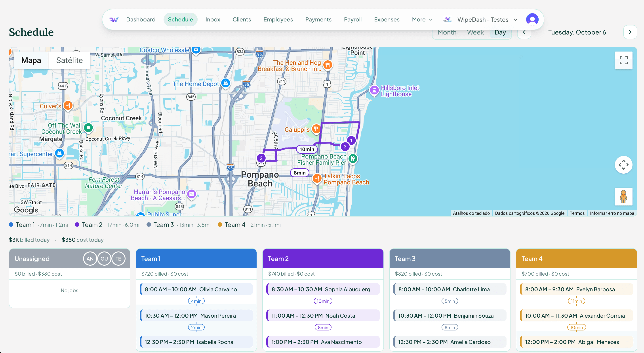Click route stop marker number 2
Viewport: 644px width, 353px height.
(x=261, y=158)
